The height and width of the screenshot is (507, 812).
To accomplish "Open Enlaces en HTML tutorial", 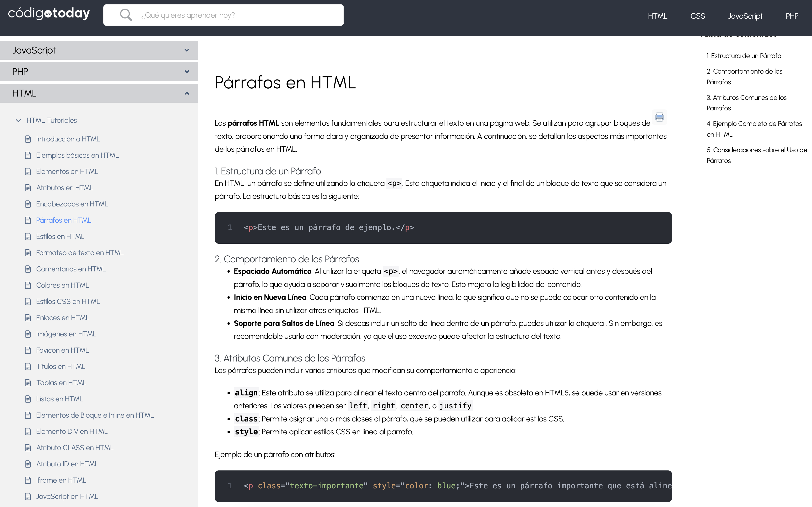I will 63,318.
